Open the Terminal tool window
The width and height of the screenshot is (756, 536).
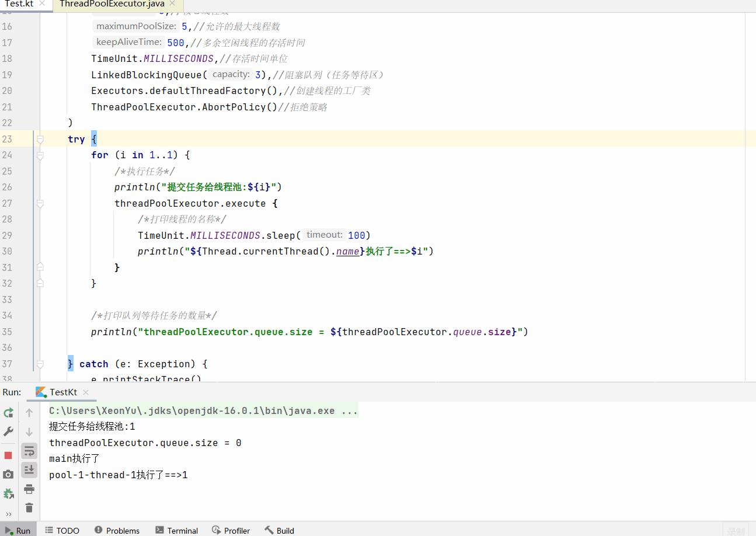point(177,530)
